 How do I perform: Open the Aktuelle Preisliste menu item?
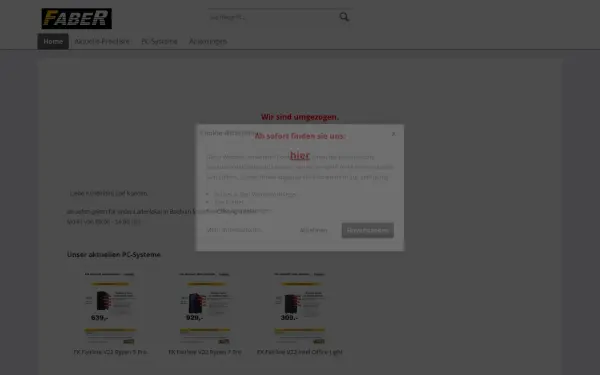click(x=102, y=41)
